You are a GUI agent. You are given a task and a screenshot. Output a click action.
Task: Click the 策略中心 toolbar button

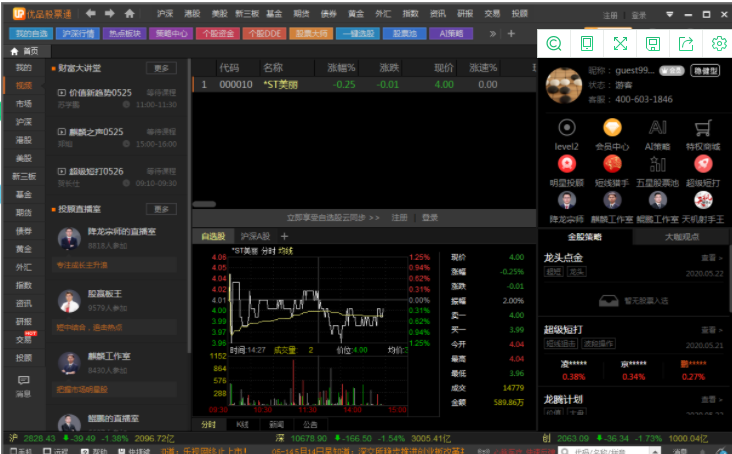(171, 33)
